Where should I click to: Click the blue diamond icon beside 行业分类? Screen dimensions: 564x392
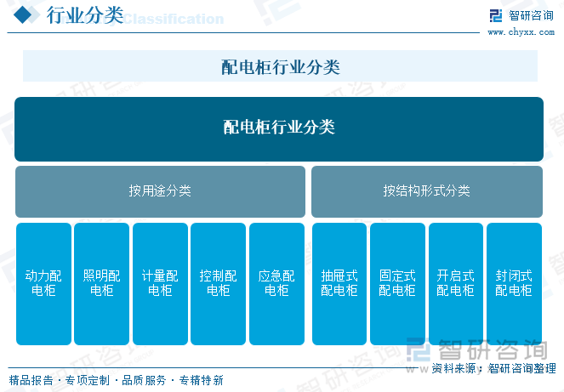click(x=23, y=14)
